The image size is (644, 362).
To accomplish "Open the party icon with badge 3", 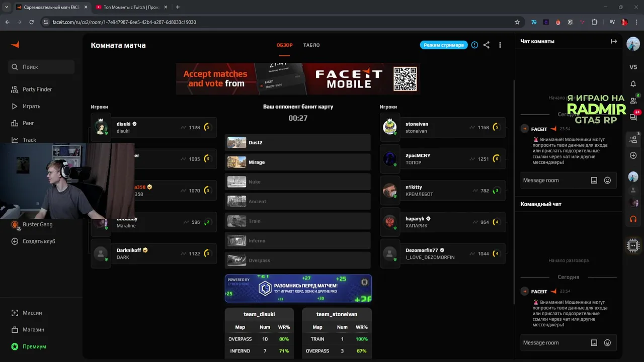I will (633, 139).
